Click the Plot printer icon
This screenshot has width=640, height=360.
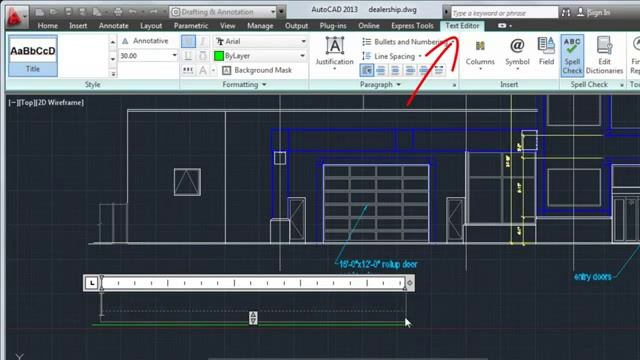118,12
